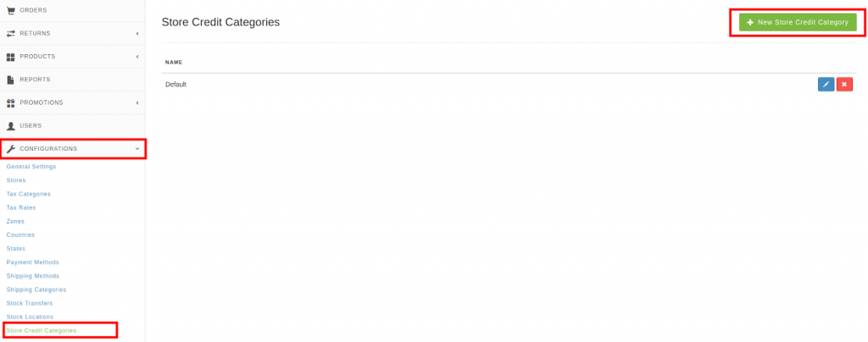Expand the Promotions submenu arrow
This screenshot has width=868, height=342.
(136, 102)
